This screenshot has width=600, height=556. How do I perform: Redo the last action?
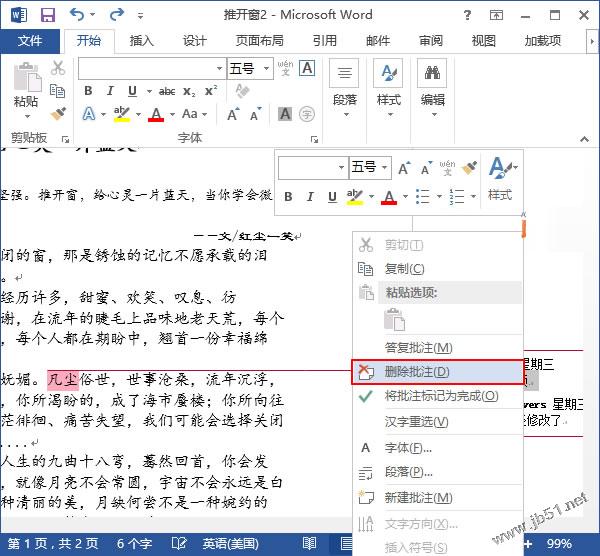pyautogui.click(x=117, y=15)
